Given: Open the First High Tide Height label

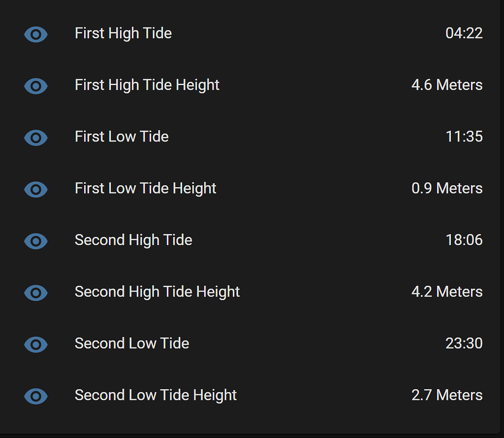Looking at the screenshot, I should [147, 85].
